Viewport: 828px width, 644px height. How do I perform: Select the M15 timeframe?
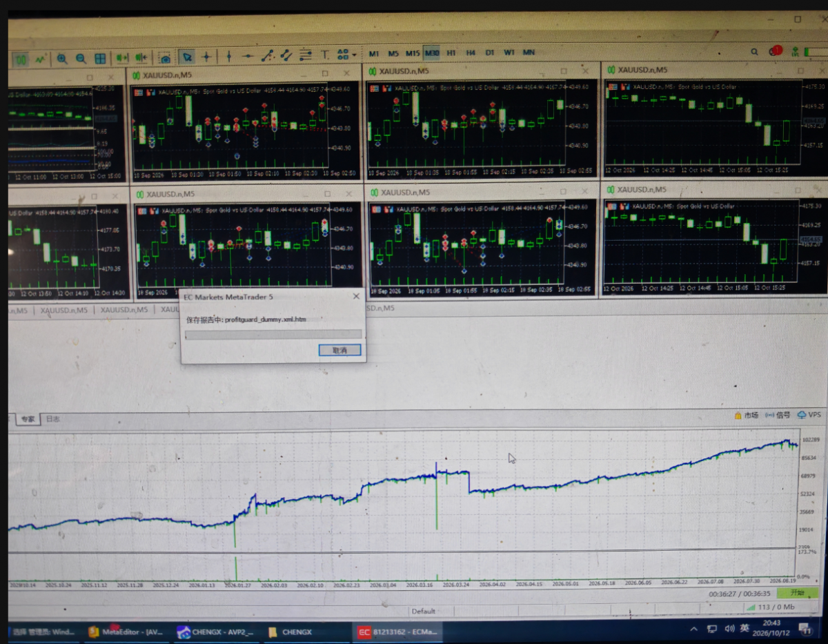tap(413, 53)
